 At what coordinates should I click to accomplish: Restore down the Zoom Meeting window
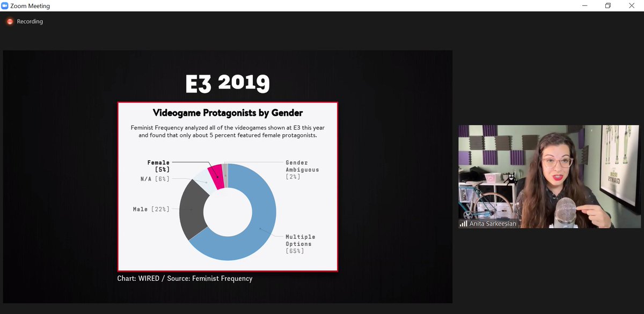tap(608, 5)
